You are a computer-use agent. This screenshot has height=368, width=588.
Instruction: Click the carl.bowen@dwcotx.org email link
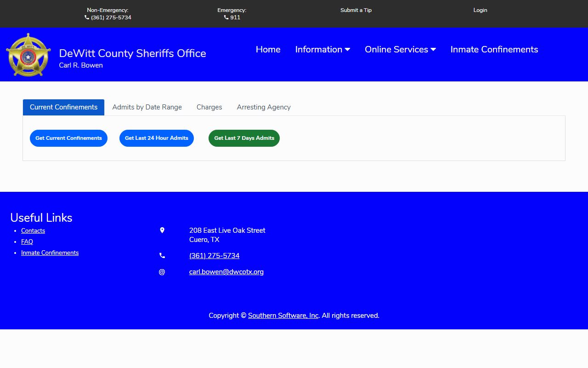[x=226, y=272]
